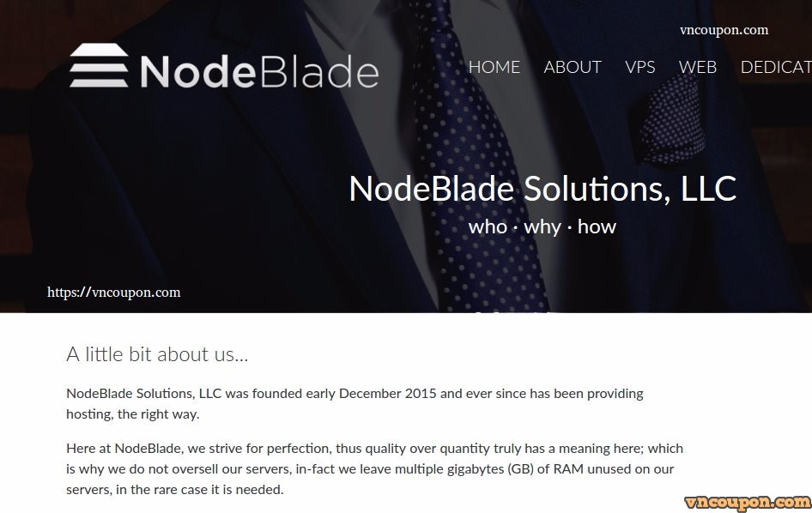Screen dimensions: 812x513
Task: Click the word who in the subtitle
Action: coord(488,226)
